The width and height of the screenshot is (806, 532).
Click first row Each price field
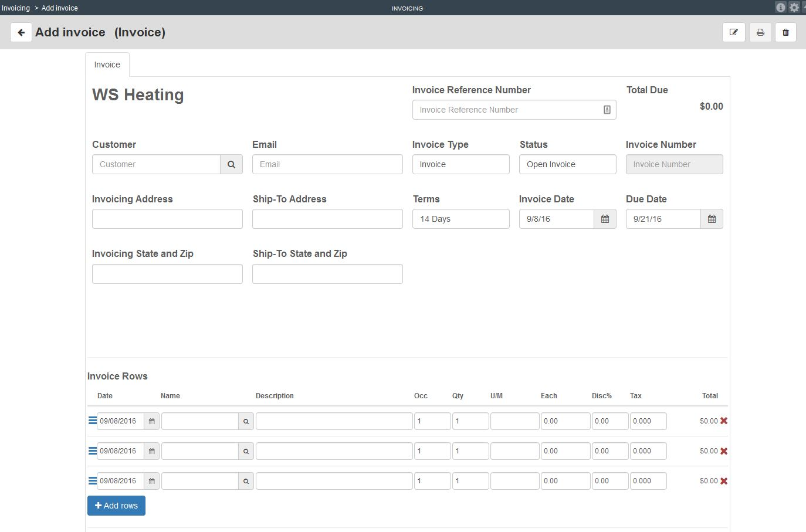click(565, 421)
